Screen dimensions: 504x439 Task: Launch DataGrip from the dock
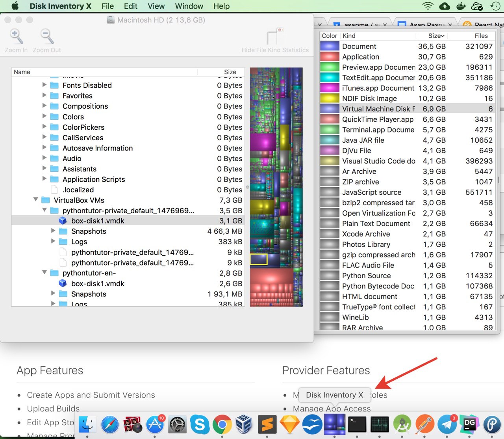(469, 424)
